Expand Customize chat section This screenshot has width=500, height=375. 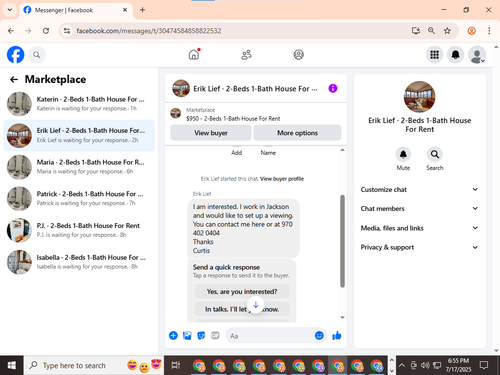tap(419, 189)
